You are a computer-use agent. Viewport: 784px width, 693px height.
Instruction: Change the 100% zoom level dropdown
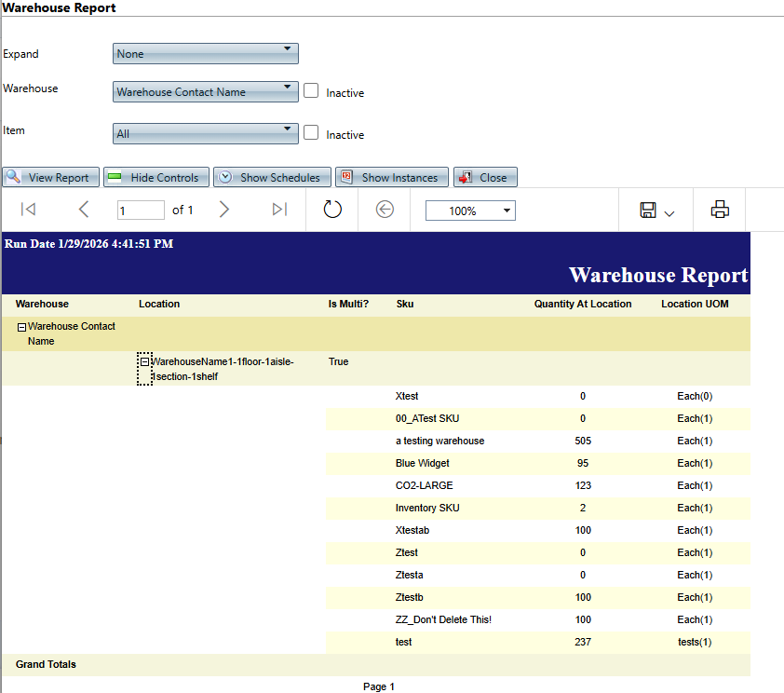(x=470, y=211)
